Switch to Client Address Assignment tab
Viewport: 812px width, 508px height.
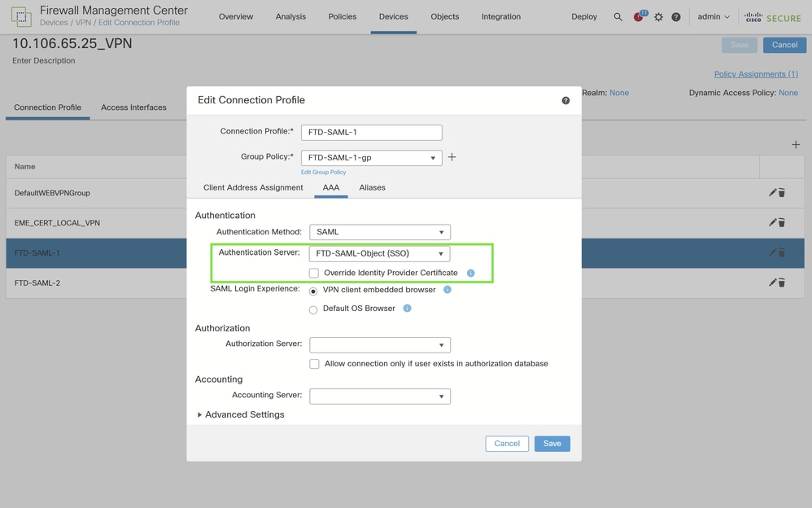tap(253, 187)
